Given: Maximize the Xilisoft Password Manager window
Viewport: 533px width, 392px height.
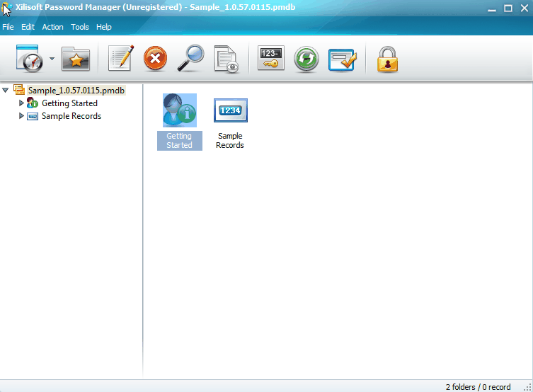Looking at the screenshot, I should pyautogui.click(x=508, y=8).
